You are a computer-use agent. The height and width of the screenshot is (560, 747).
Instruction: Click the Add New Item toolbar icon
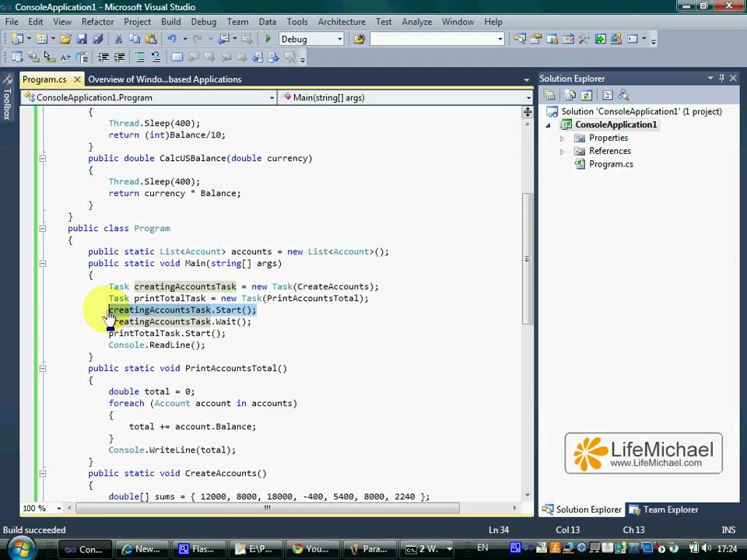pos(42,39)
